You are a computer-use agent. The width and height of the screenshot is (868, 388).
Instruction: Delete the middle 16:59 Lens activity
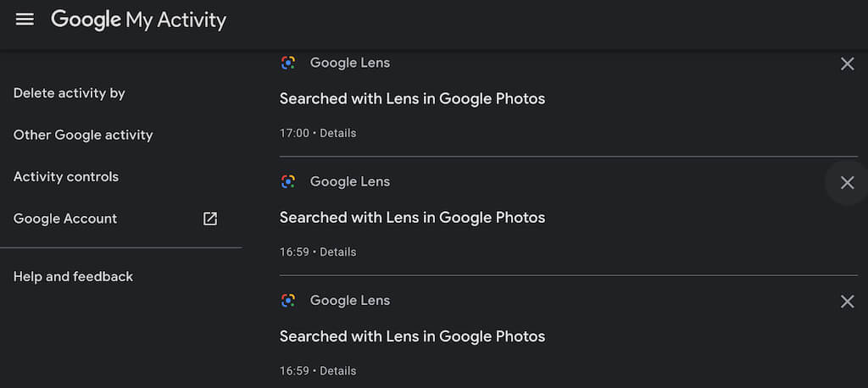[846, 182]
